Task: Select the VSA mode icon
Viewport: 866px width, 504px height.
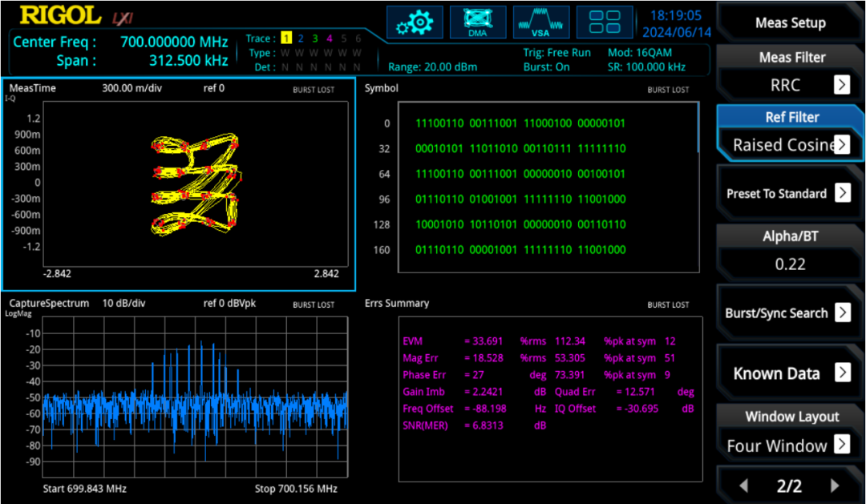Action: point(540,22)
